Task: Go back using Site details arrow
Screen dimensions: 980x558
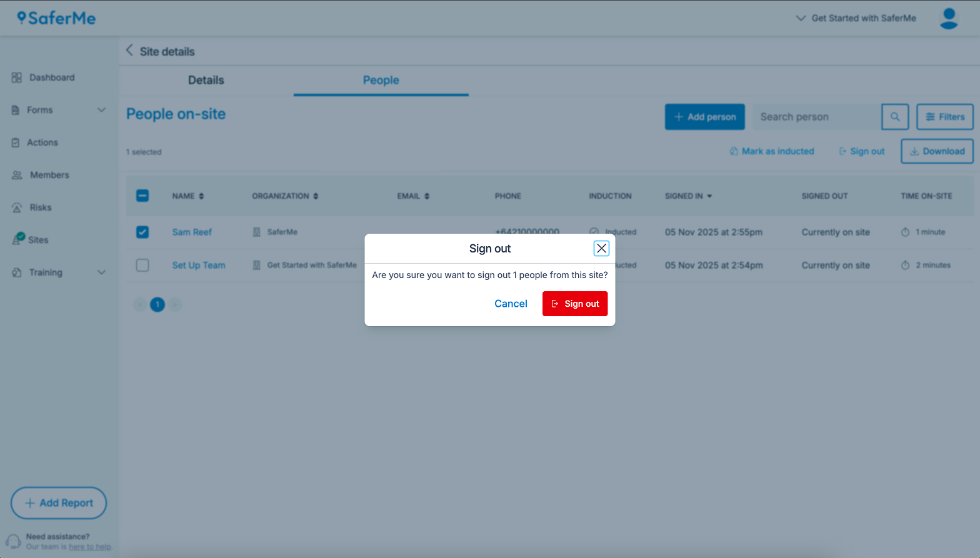Action: click(129, 51)
